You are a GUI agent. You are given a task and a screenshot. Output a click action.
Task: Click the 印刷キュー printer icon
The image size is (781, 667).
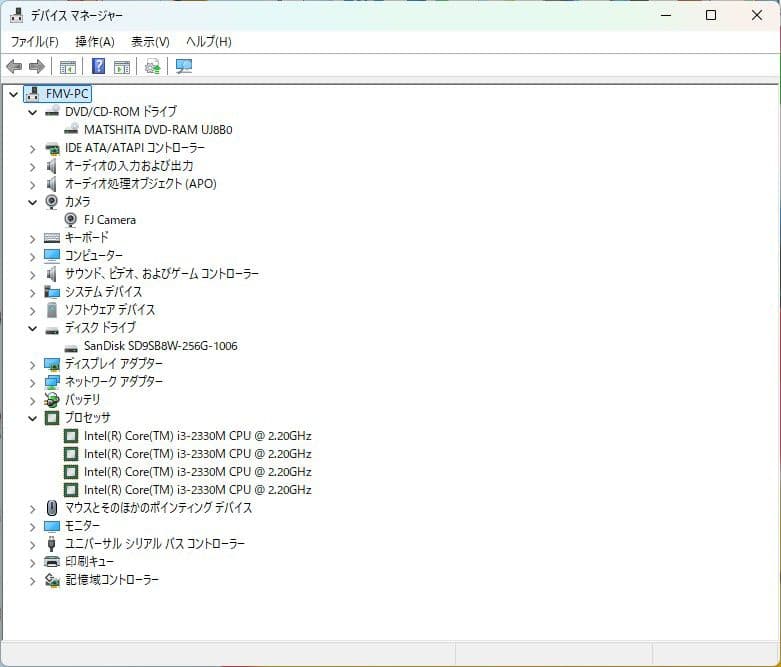52,562
